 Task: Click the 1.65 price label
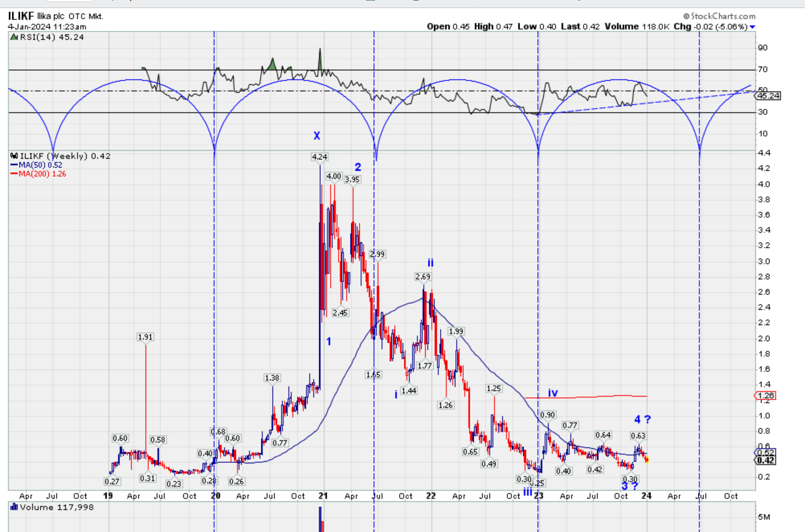pyautogui.click(x=373, y=374)
